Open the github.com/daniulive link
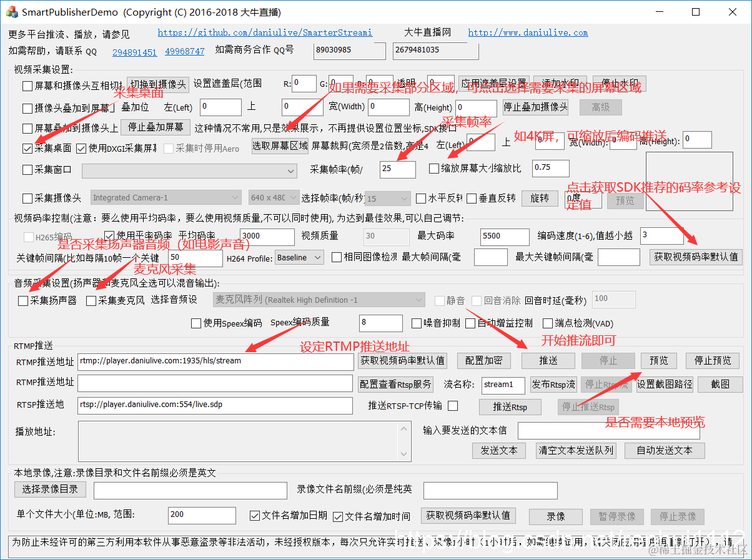The height and width of the screenshot is (560, 752). click(265, 32)
